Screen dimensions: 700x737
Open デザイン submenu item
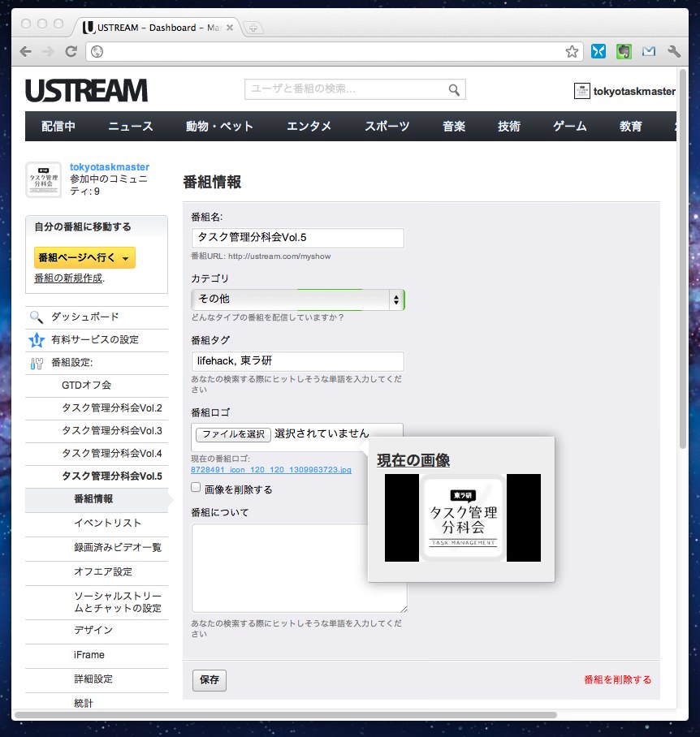[x=93, y=631]
